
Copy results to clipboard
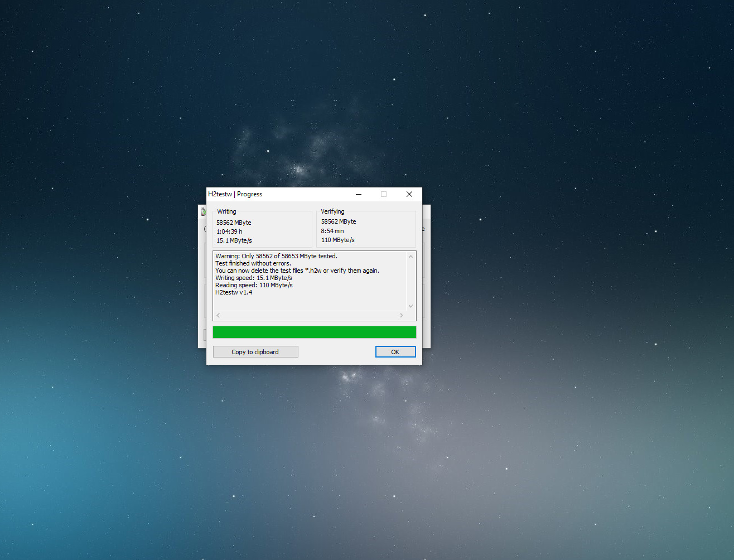255,352
